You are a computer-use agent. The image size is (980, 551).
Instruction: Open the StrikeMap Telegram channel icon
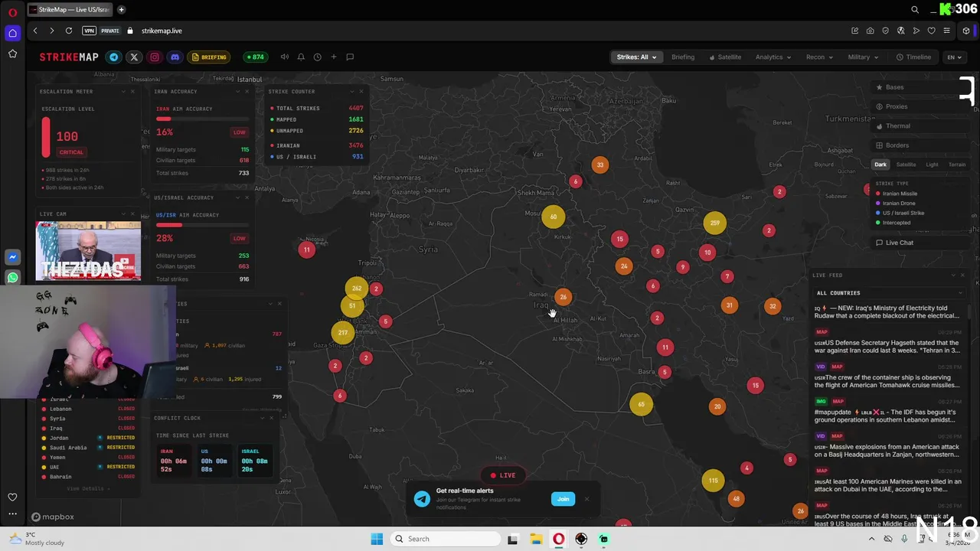pos(114,57)
